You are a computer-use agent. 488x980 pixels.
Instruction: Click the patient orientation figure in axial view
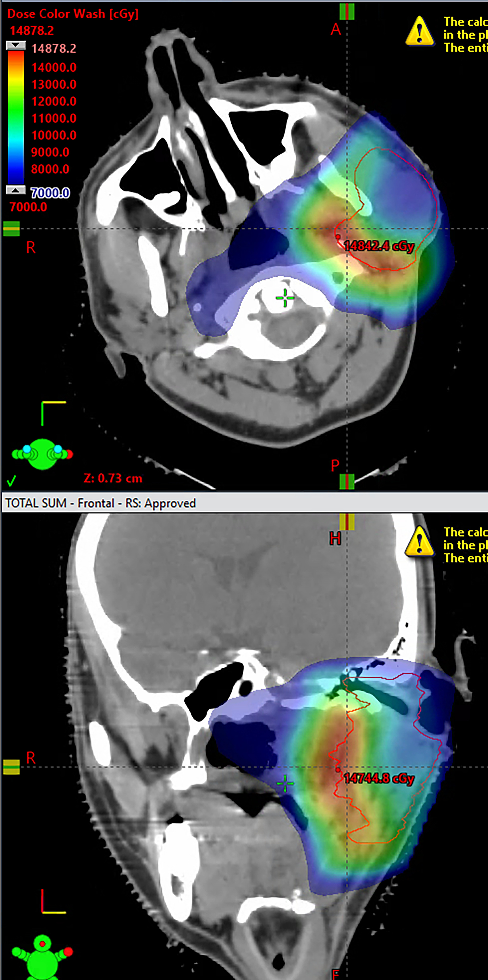(x=42, y=454)
